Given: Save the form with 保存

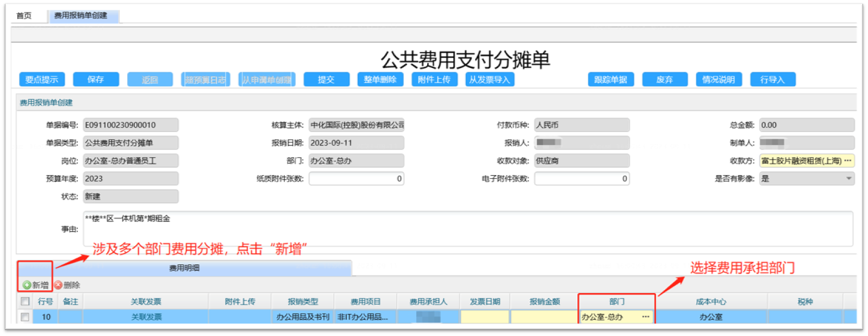Looking at the screenshot, I should [x=96, y=79].
